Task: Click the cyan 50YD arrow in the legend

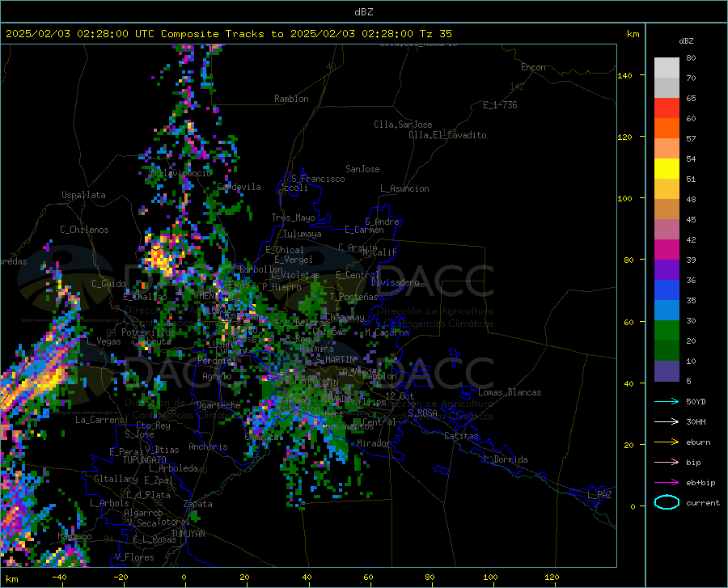Action: coord(667,401)
